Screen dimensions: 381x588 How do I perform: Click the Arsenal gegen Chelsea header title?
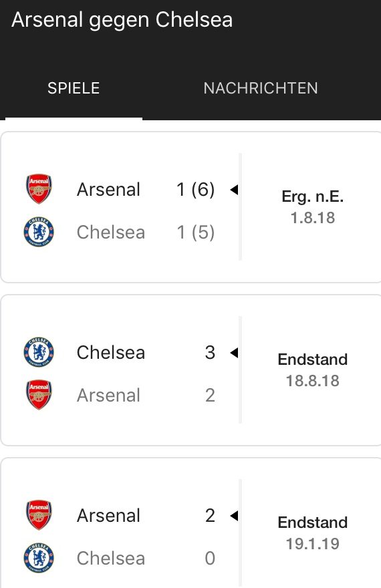point(122,20)
